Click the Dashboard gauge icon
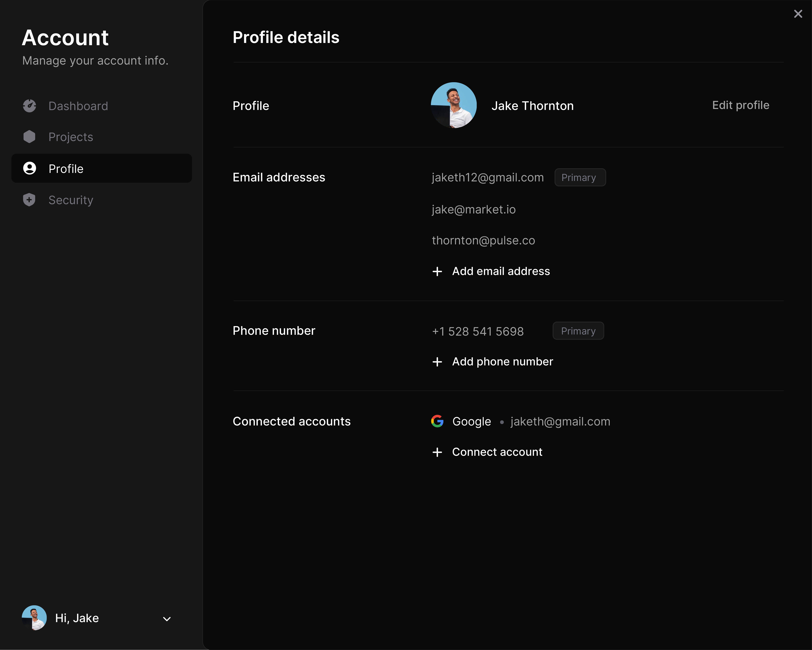 (x=29, y=106)
